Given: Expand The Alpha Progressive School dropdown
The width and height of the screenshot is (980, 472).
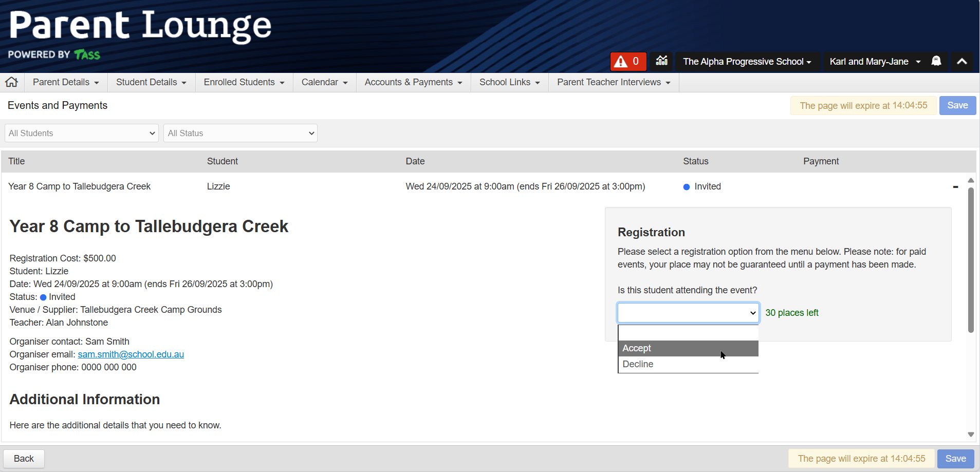Looking at the screenshot, I should [x=747, y=62].
